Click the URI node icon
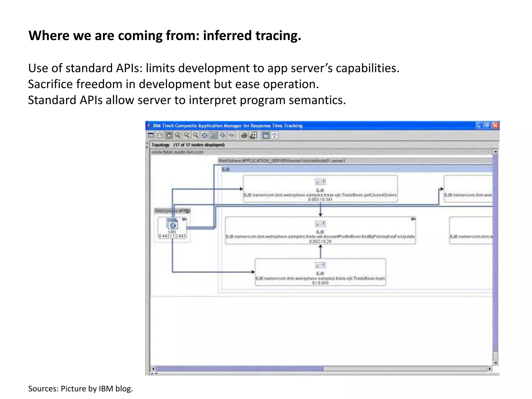 point(172,224)
